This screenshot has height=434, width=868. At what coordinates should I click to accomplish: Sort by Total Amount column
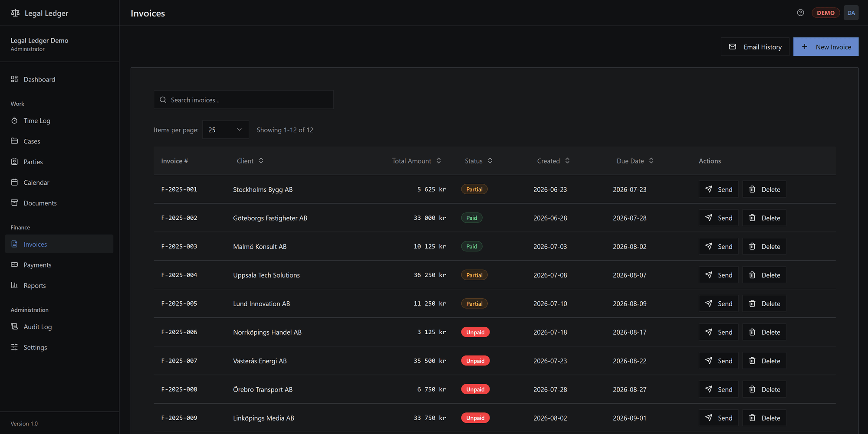[x=416, y=161]
